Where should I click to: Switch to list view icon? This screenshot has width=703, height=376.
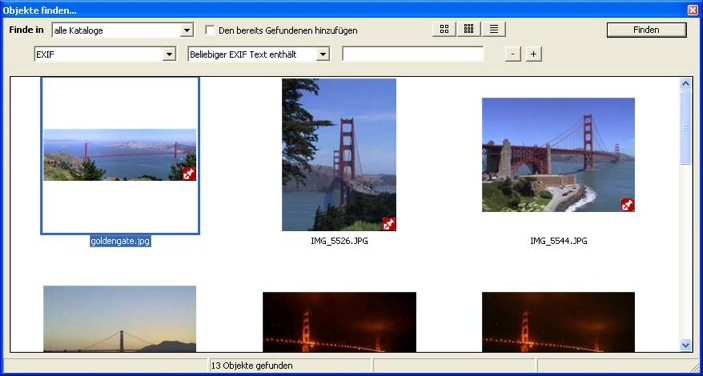pyautogui.click(x=494, y=30)
